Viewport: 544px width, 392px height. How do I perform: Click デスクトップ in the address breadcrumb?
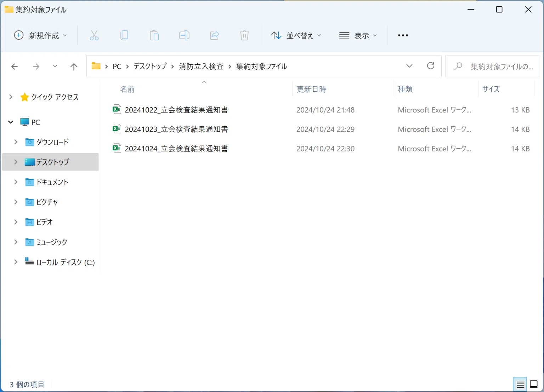pyautogui.click(x=150, y=67)
